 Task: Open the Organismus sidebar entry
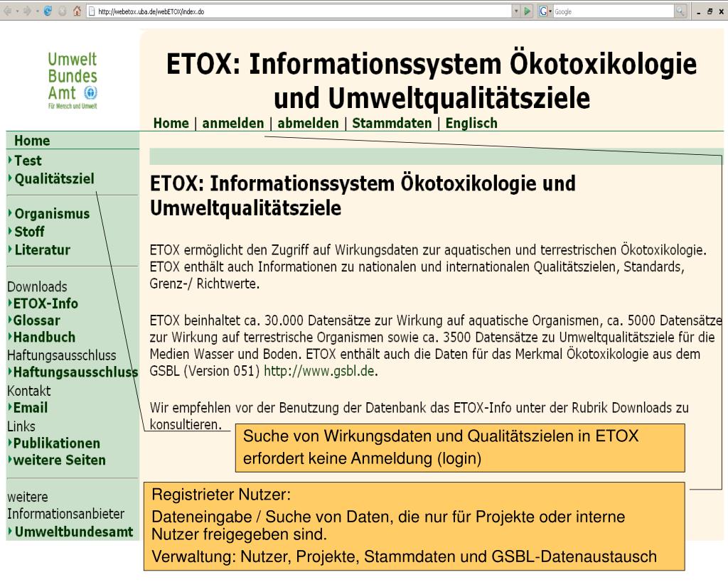pyautogui.click(x=52, y=214)
